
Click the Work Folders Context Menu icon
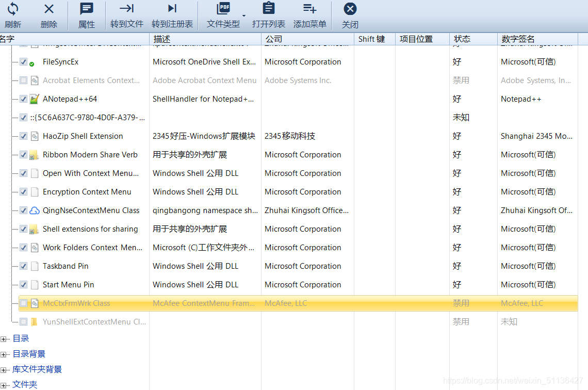[35, 248]
